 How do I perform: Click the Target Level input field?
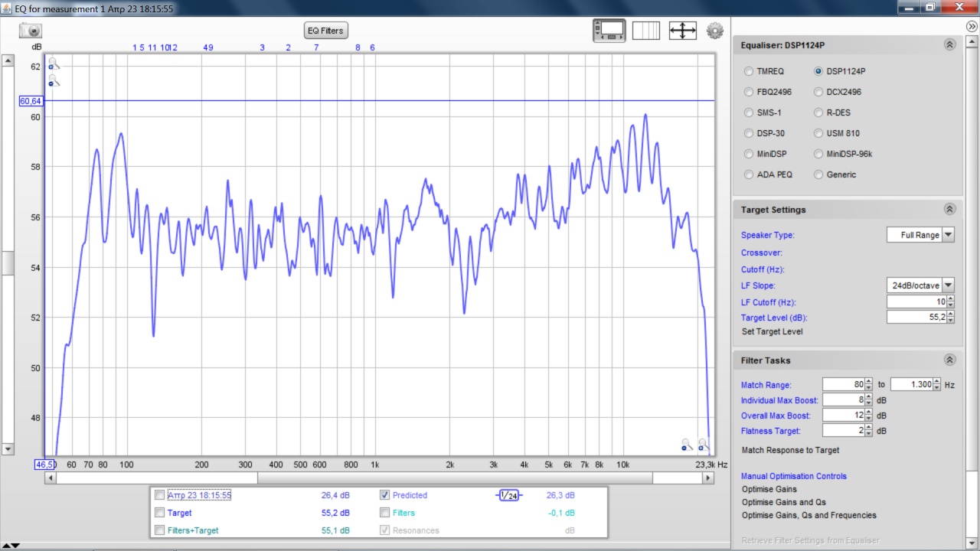point(916,318)
